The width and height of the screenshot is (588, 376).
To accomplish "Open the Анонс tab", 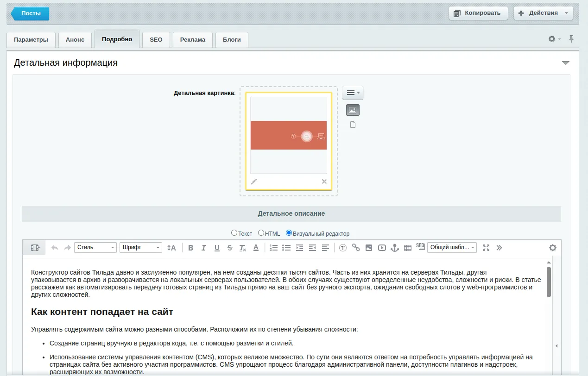I will tap(75, 40).
